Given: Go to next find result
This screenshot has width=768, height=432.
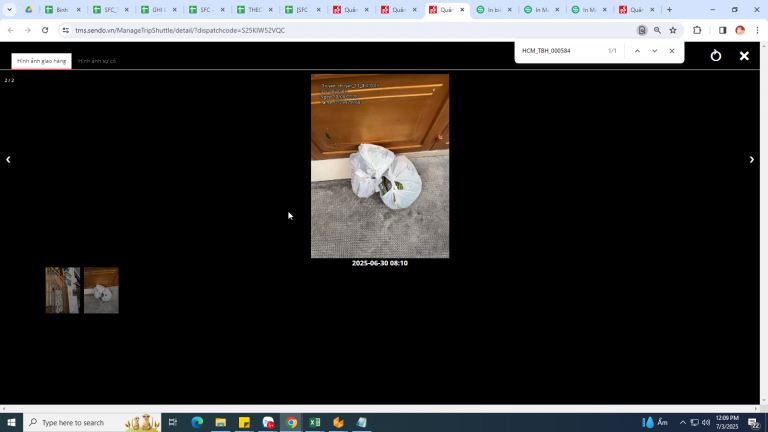Looking at the screenshot, I should (654, 51).
